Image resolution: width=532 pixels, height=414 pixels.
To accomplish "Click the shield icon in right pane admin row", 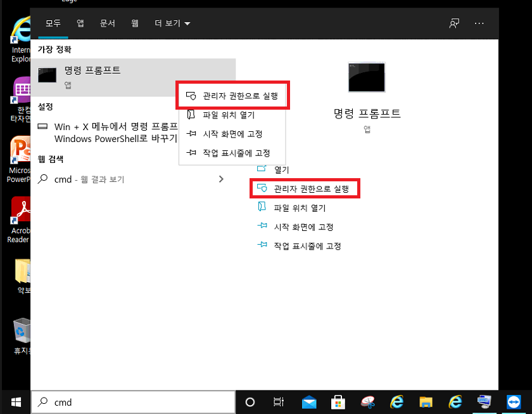I will click(x=262, y=188).
